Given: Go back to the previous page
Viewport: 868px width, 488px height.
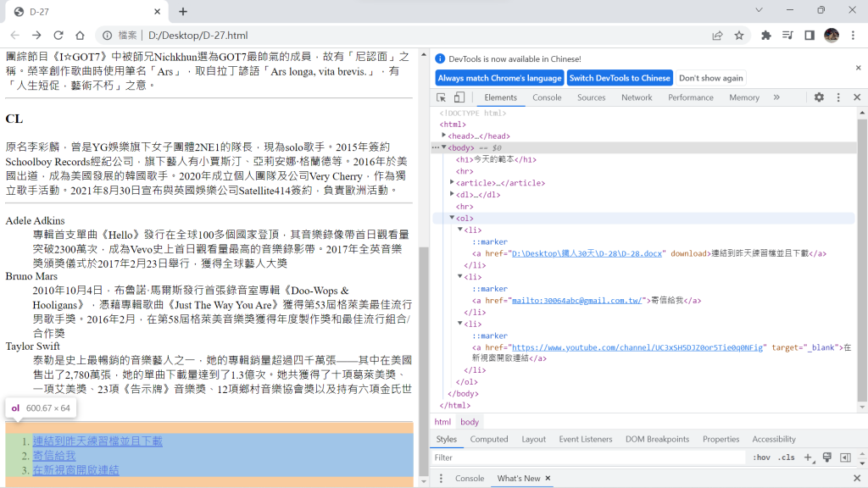Looking at the screenshot, I should pyautogui.click(x=15, y=36).
